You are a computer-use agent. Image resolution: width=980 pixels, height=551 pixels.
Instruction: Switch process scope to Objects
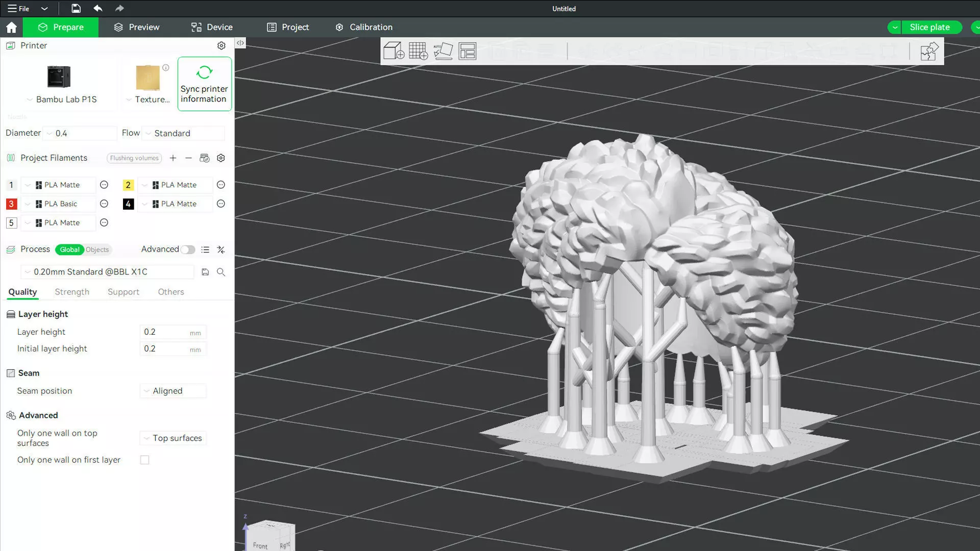tap(97, 249)
